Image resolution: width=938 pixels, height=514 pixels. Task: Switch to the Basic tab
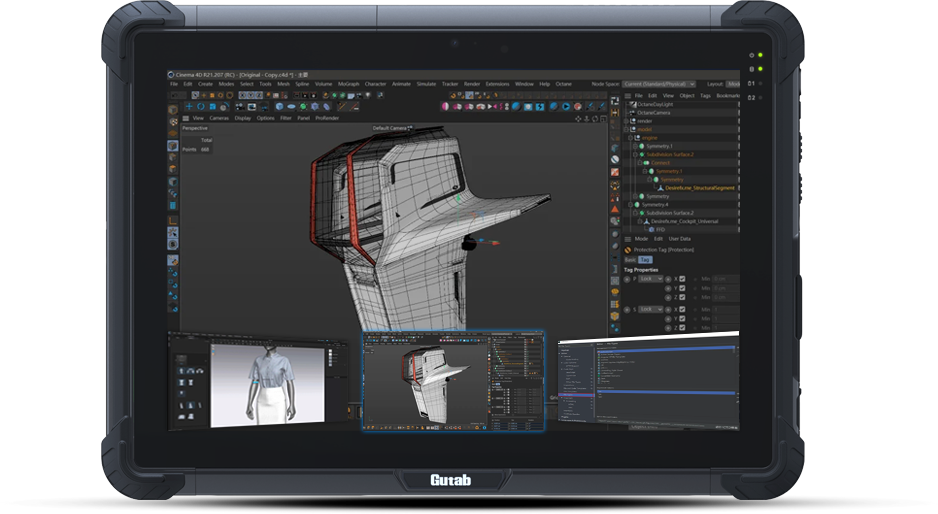point(631,260)
